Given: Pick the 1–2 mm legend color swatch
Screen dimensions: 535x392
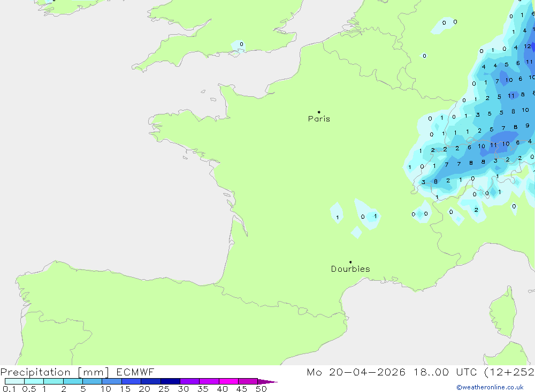Looking at the screenshot, I should coord(53,381).
